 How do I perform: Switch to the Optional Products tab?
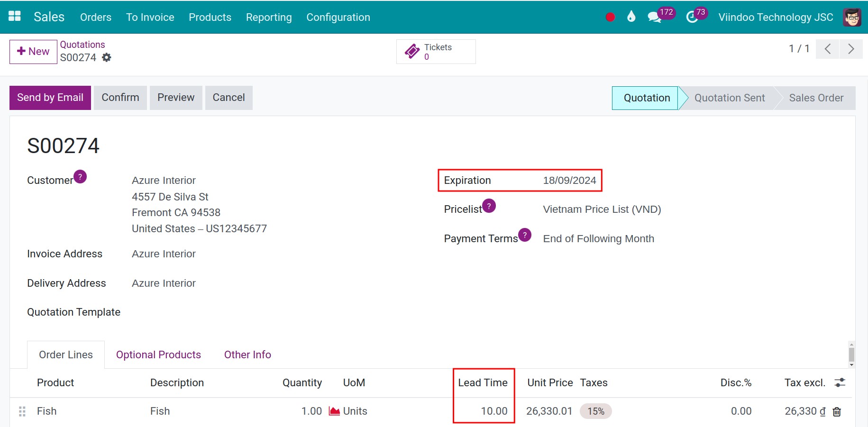coord(158,354)
